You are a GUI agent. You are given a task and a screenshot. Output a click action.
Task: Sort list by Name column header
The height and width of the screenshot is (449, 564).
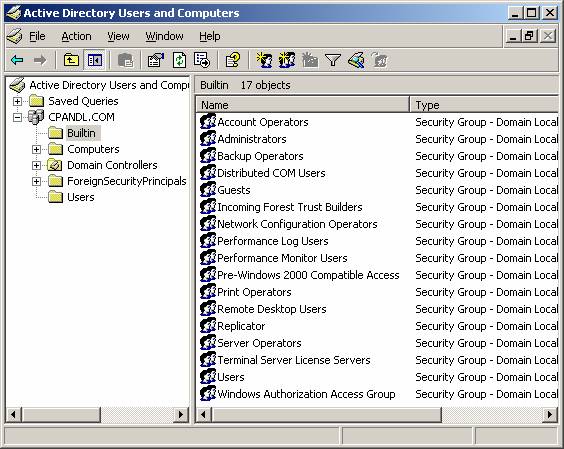[303, 105]
